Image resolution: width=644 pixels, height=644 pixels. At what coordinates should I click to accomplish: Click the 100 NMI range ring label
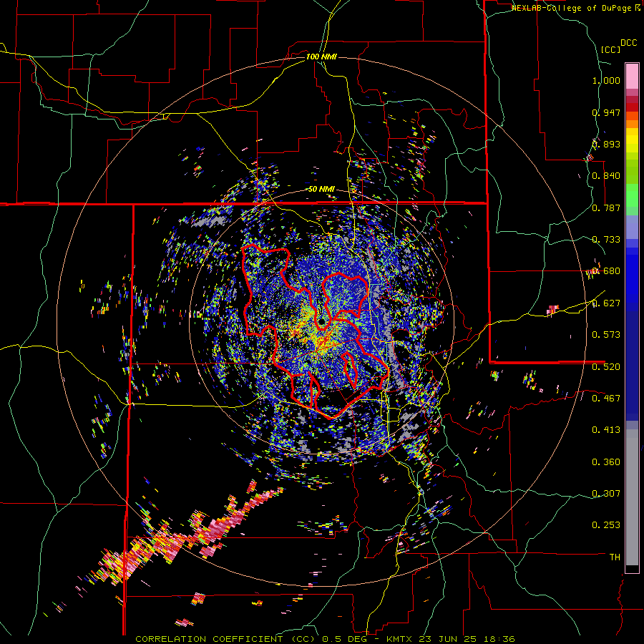click(321, 57)
